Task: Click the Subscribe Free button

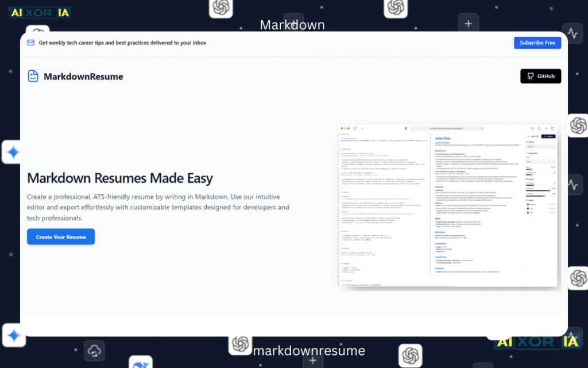Action: [537, 43]
